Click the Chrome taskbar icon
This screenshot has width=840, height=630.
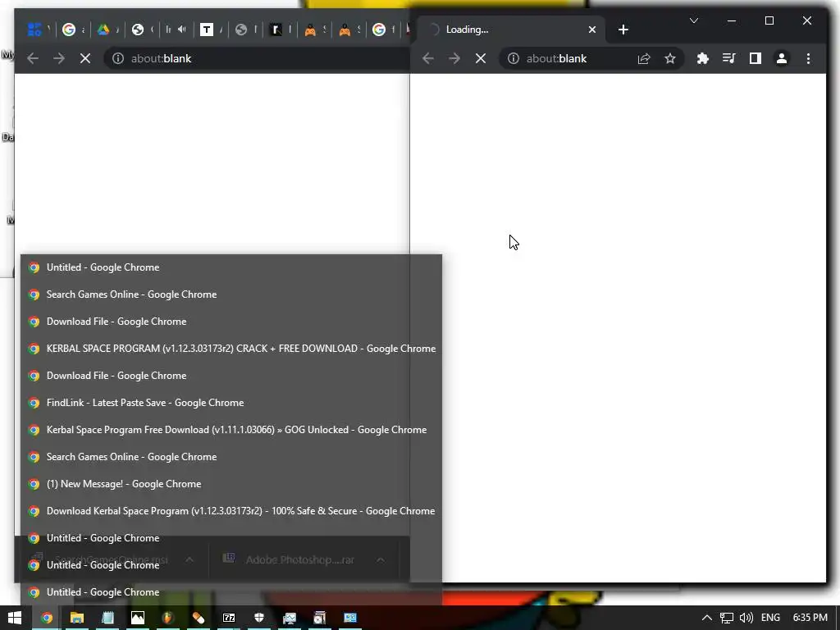[x=47, y=618]
